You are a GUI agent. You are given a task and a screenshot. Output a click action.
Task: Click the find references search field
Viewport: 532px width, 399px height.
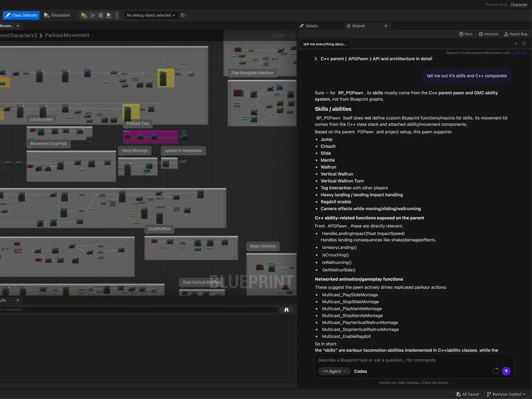139,310
